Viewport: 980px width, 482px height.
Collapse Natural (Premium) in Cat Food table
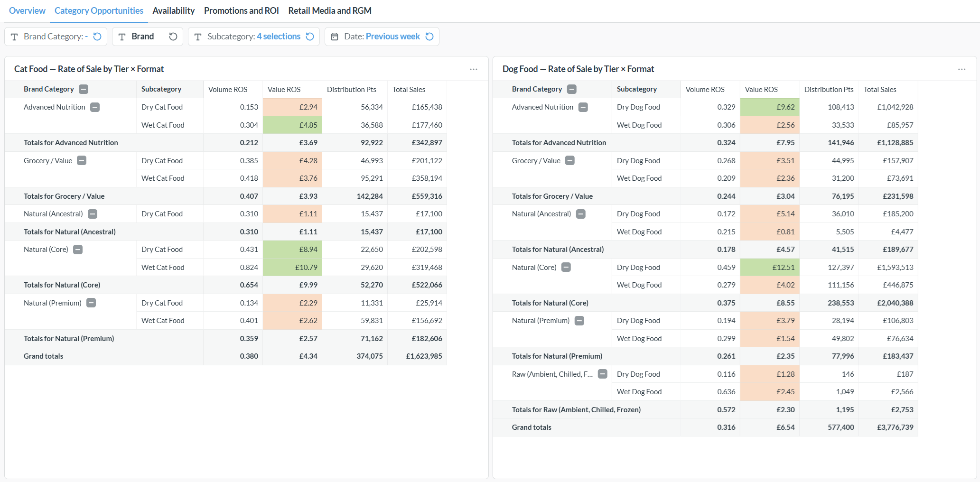click(91, 303)
